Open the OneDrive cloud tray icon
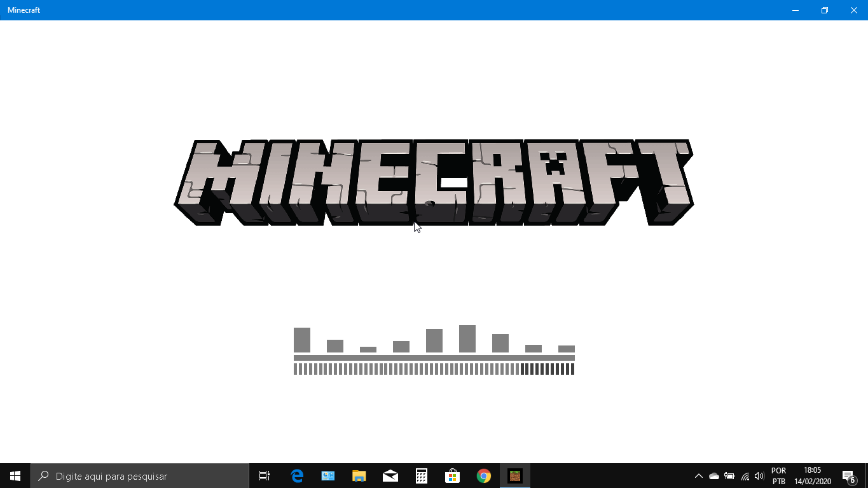 point(714,476)
